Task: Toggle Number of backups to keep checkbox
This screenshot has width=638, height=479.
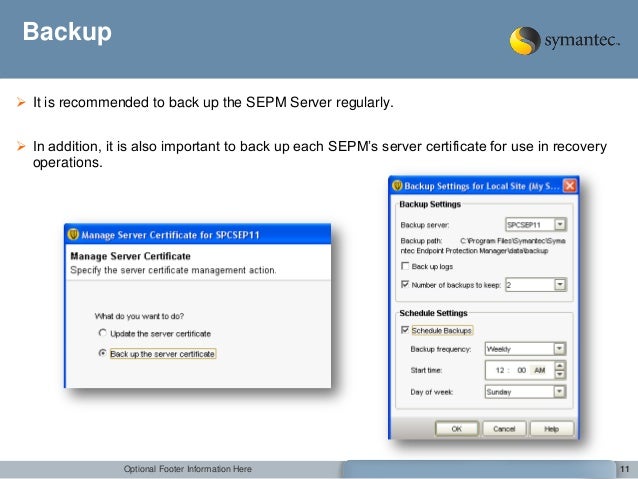Action: (405, 284)
